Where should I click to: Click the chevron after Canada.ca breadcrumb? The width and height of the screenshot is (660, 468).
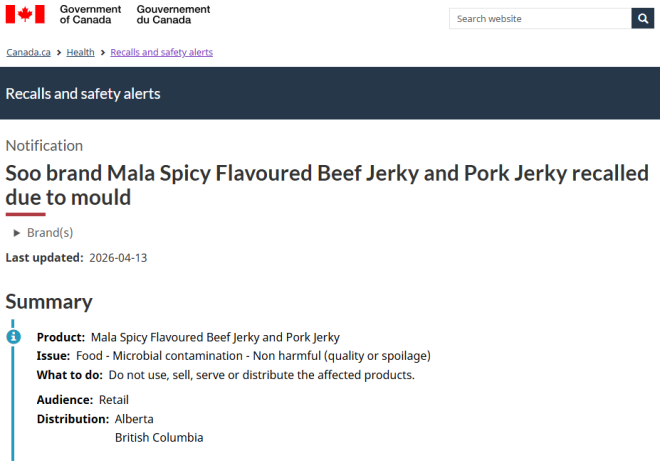click(60, 52)
